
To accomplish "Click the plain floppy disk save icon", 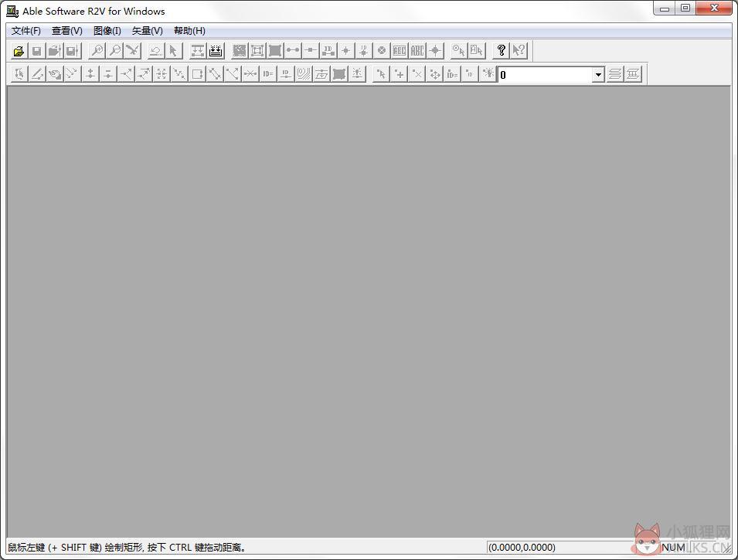I will click(x=37, y=50).
